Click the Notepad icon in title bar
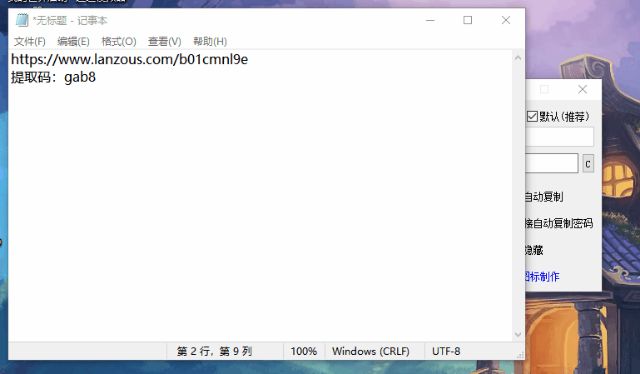Viewport: 640px width, 374px height. [22, 20]
